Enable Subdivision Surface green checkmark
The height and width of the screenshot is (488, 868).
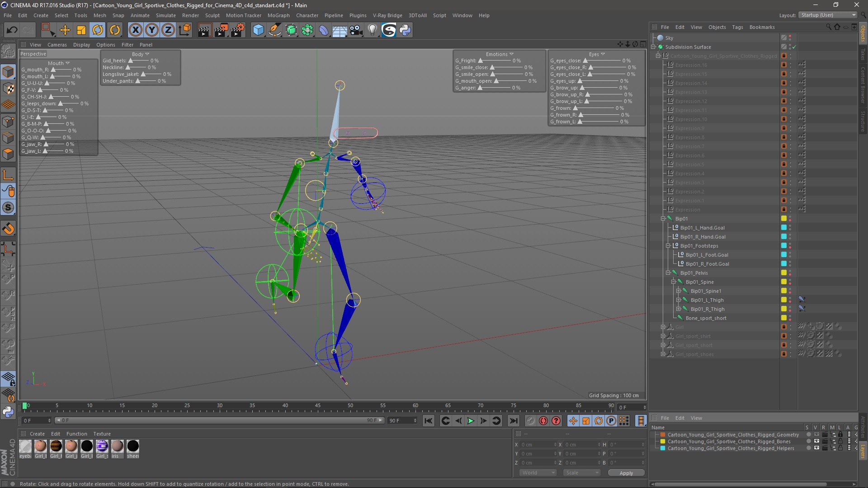point(794,47)
